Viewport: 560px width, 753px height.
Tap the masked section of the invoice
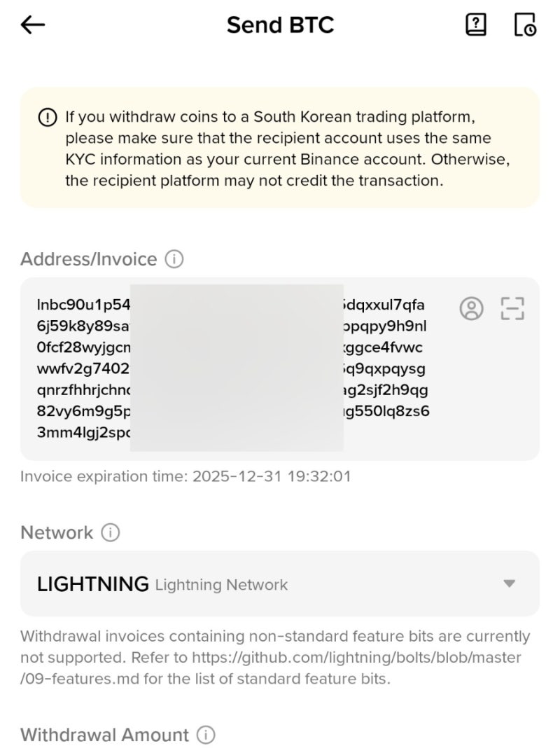pos(238,364)
